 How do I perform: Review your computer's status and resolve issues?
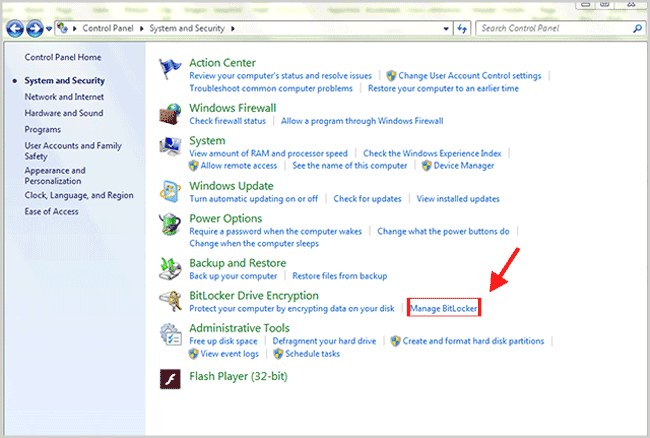coord(281,76)
